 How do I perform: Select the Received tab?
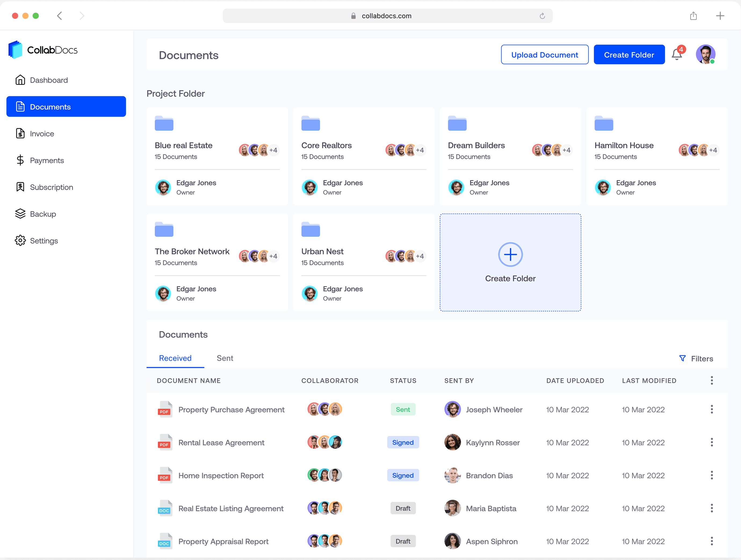[x=175, y=358]
